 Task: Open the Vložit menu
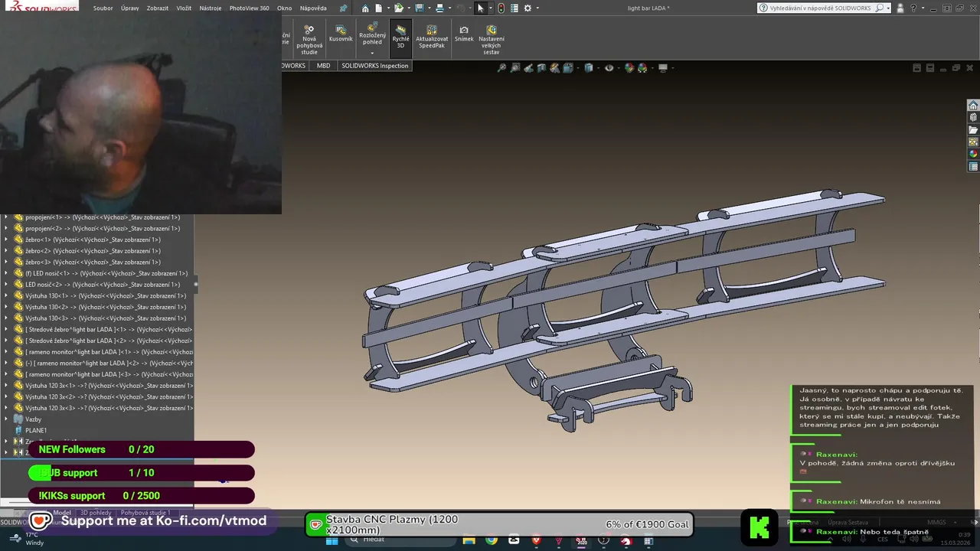tap(184, 8)
